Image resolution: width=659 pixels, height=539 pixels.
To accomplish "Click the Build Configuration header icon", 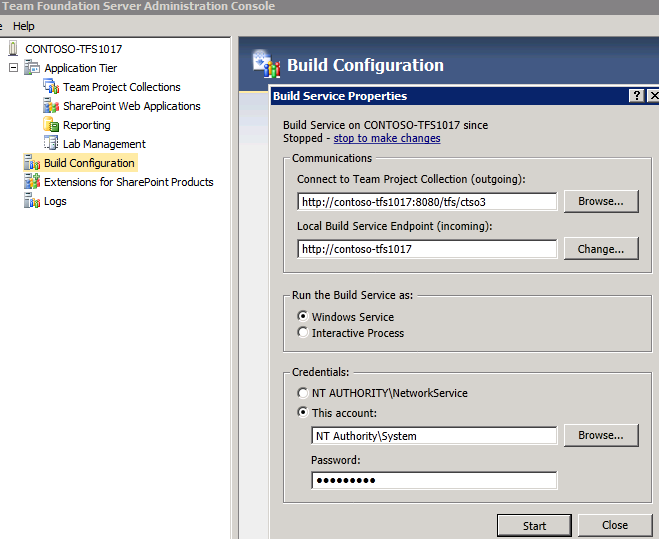I will [266, 64].
